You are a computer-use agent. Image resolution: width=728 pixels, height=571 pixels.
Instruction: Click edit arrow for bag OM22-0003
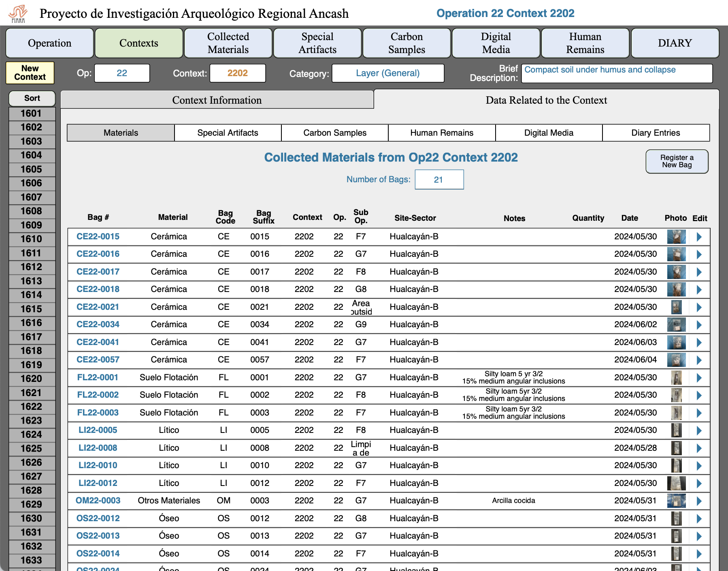[x=699, y=501]
